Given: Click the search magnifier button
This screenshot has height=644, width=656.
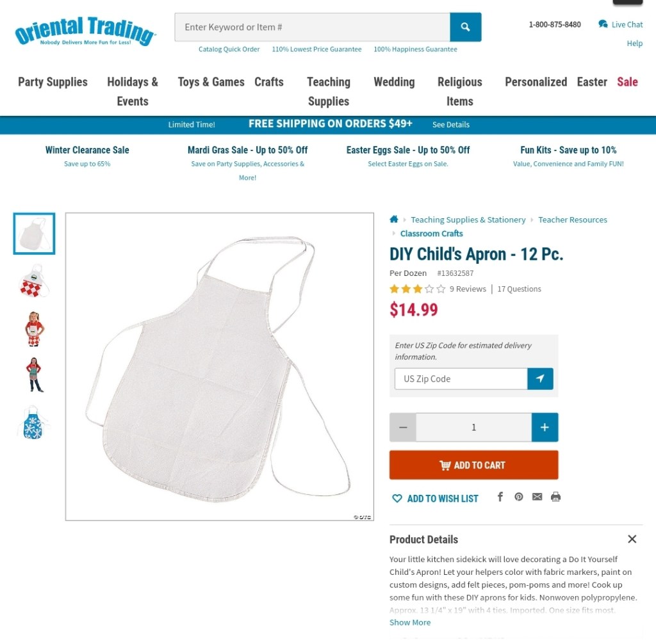Looking at the screenshot, I should point(465,27).
